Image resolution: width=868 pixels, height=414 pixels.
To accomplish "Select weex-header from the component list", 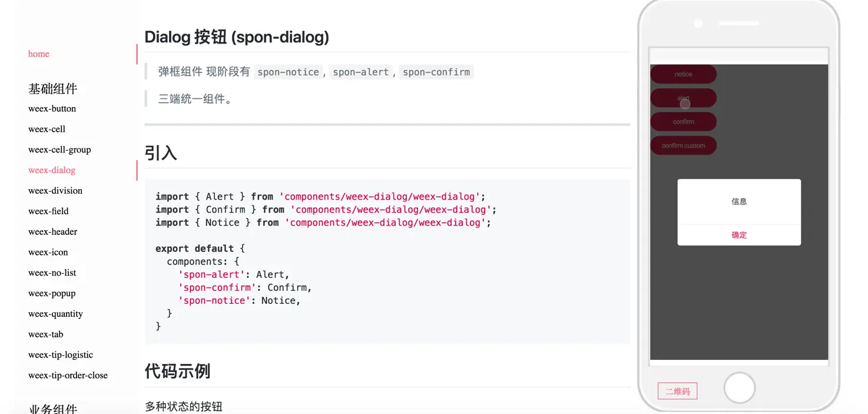I will (x=52, y=232).
